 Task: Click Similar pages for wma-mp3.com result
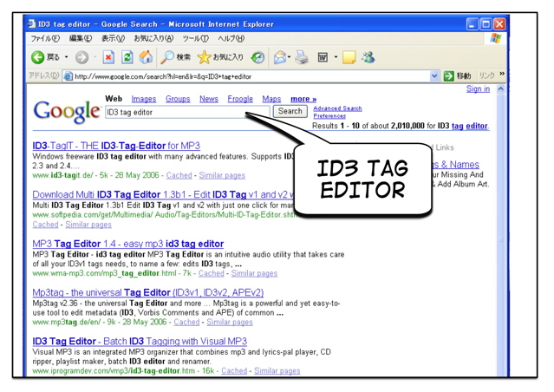tap(254, 273)
